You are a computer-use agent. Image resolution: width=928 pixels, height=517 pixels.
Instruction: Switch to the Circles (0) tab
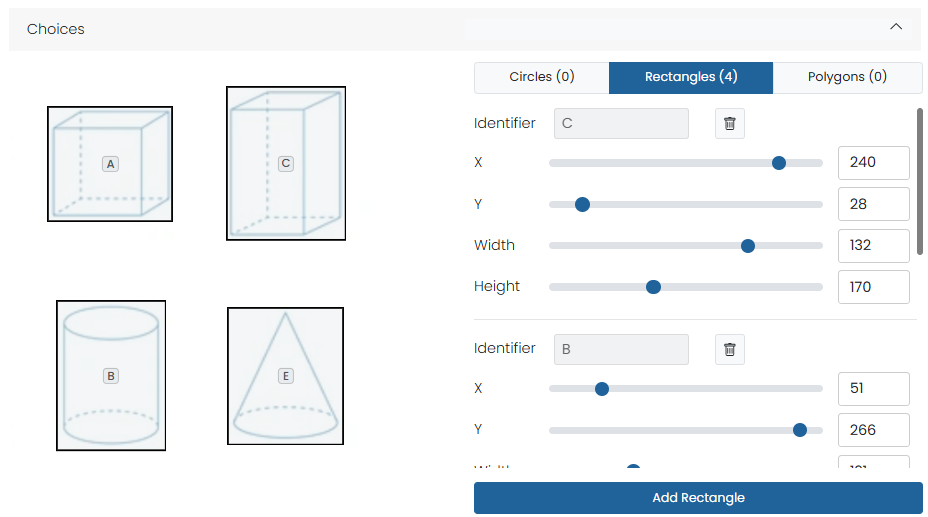pyautogui.click(x=541, y=77)
